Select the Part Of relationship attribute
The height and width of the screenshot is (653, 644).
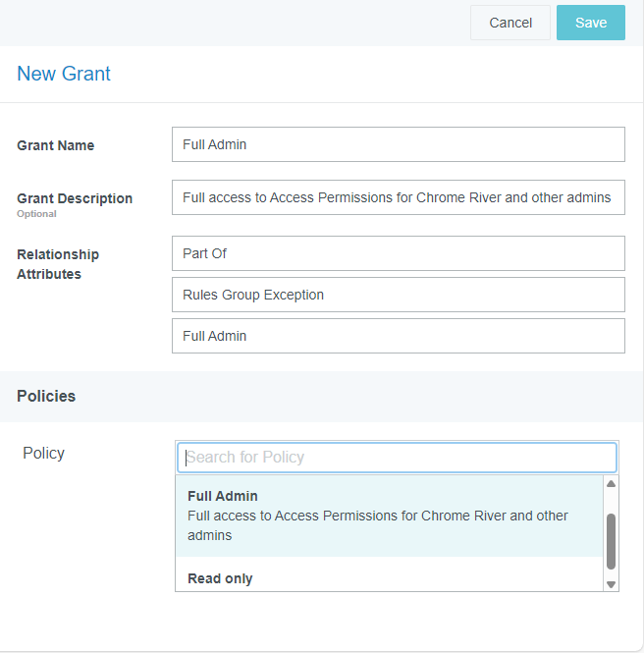pos(398,253)
